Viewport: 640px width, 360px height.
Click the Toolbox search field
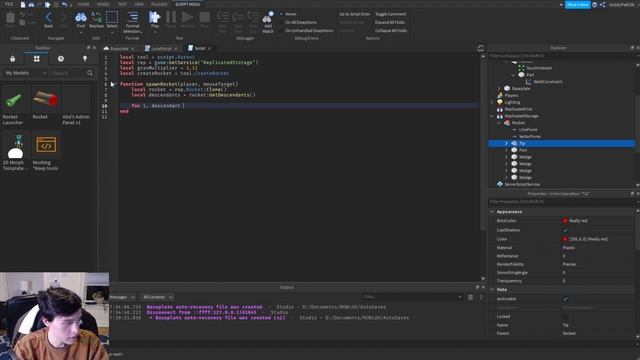[x=68, y=73]
